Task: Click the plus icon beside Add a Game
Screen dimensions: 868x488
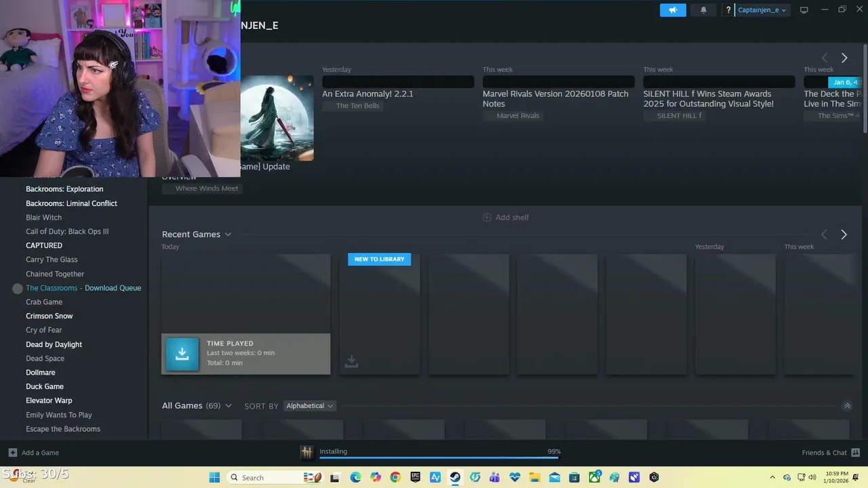Action: click(12, 452)
